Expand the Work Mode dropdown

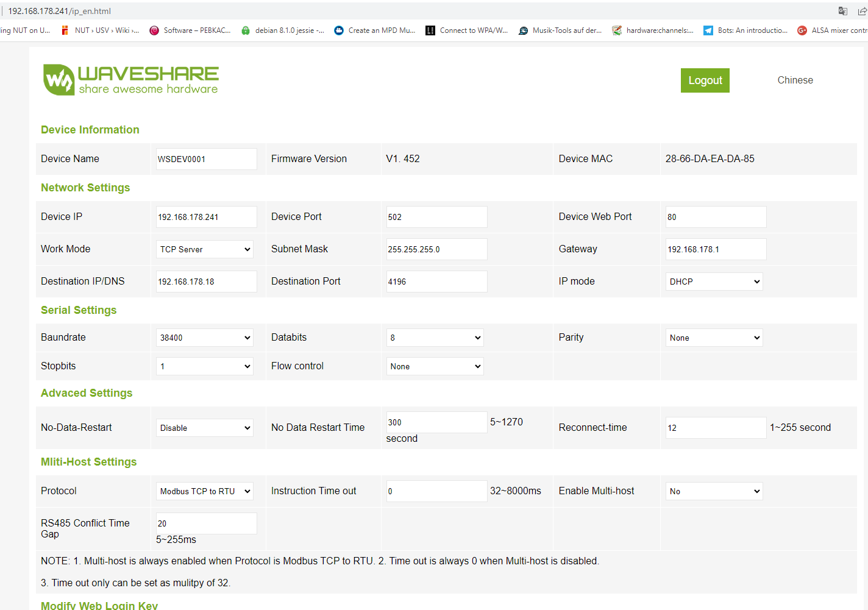pyautogui.click(x=205, y=249)
